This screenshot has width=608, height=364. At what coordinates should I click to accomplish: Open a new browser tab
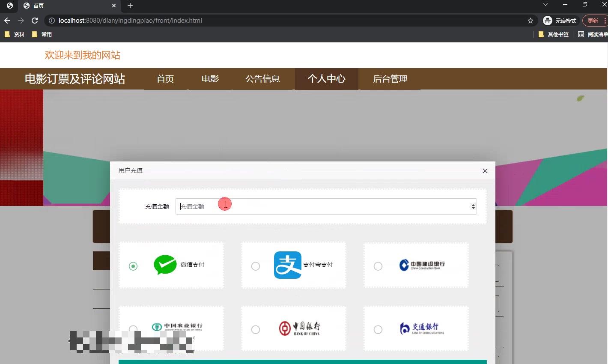[130, 6]
